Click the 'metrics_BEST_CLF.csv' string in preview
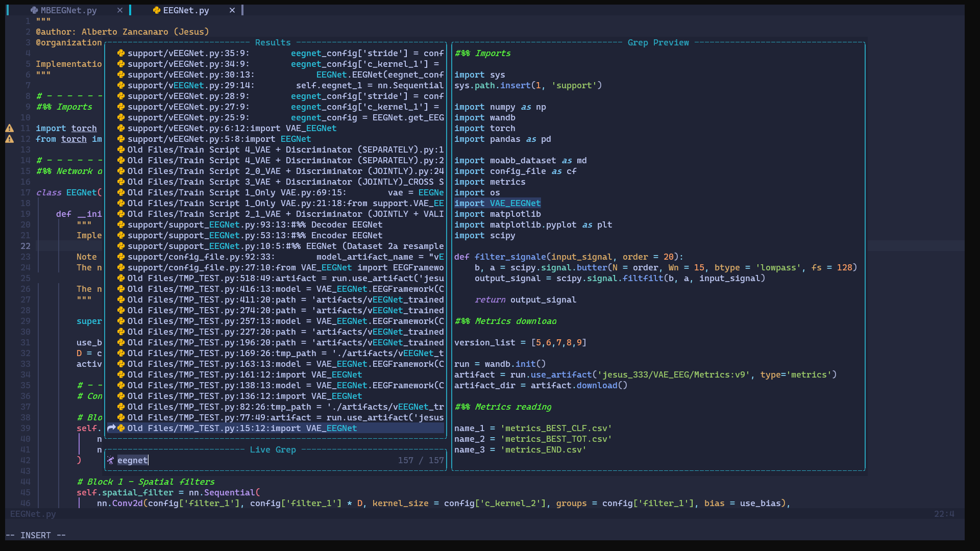This screenshot has height=551, width=980. tap(556, 428)
